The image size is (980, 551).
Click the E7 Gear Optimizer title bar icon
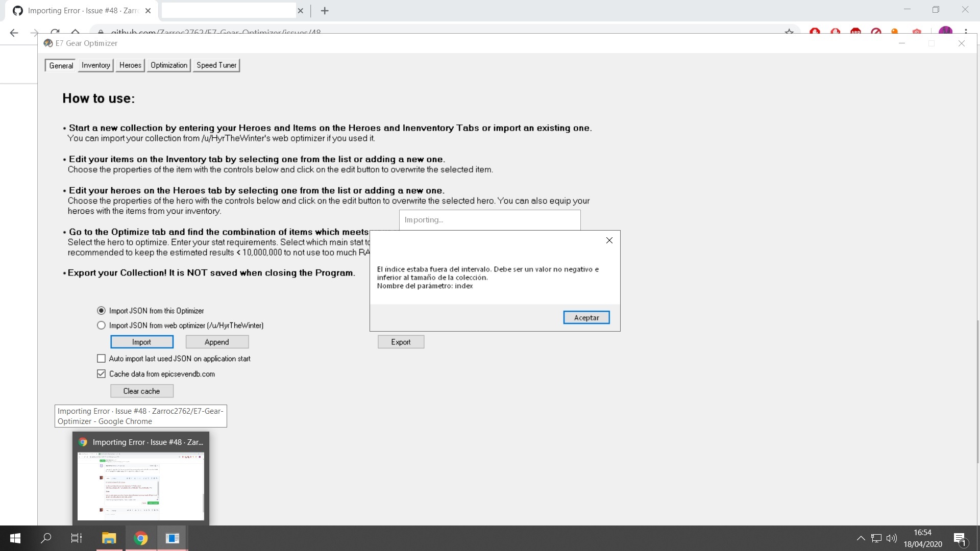pyautogui.click(x=48, y=43)
